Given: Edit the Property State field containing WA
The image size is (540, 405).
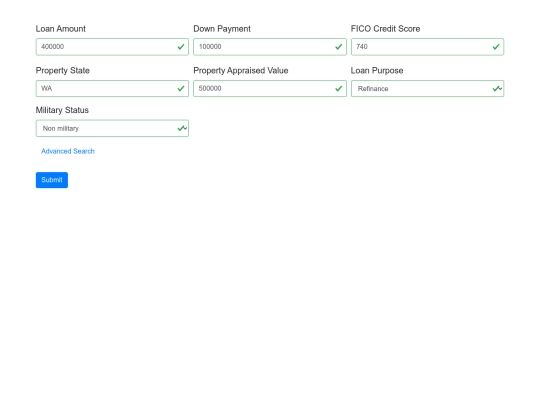Looking at the screenshot, I should (112, 89).
